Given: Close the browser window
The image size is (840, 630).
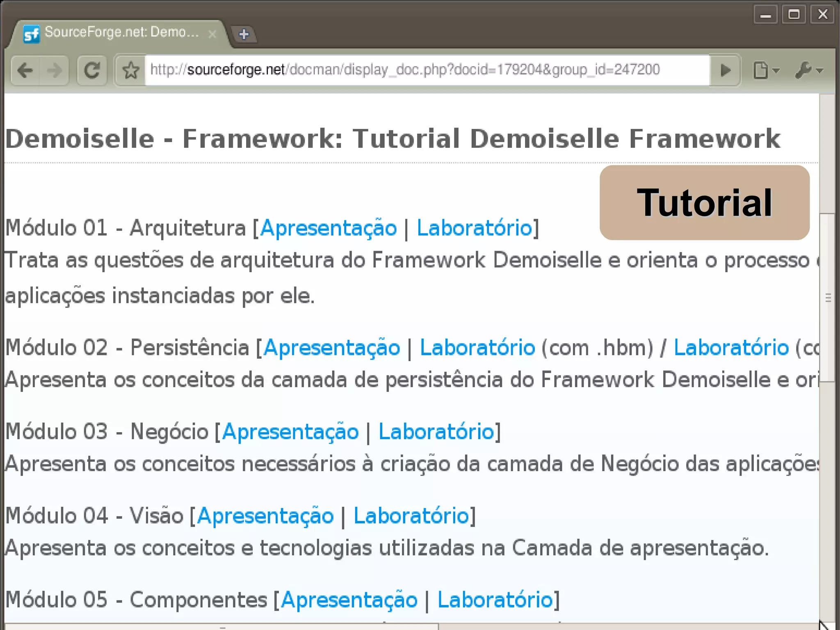Looking at the screenshot, I should point(823,15).
